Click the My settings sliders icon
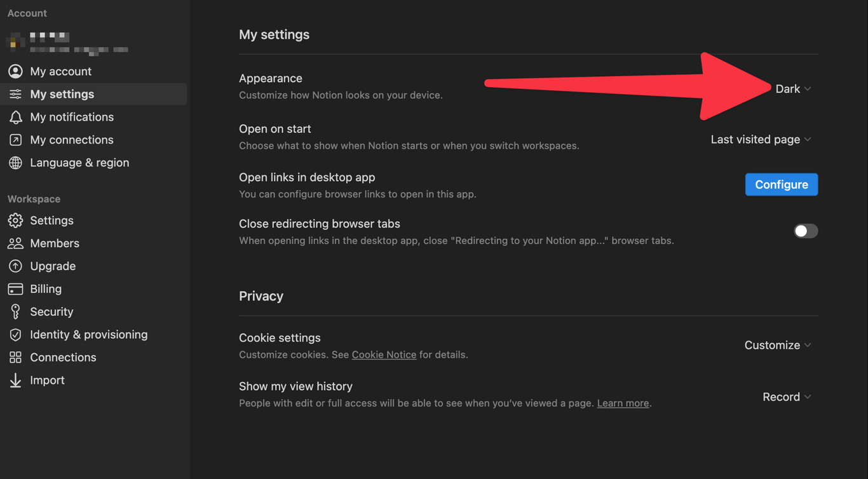The image size is (868, 479). click(x=15, y=94)
